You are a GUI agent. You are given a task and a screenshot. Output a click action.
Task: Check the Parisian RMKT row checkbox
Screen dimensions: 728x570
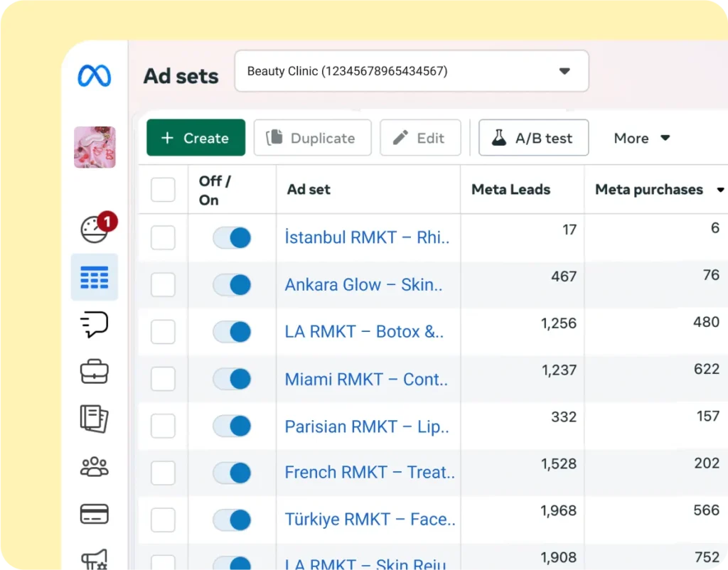coord(163,426)
